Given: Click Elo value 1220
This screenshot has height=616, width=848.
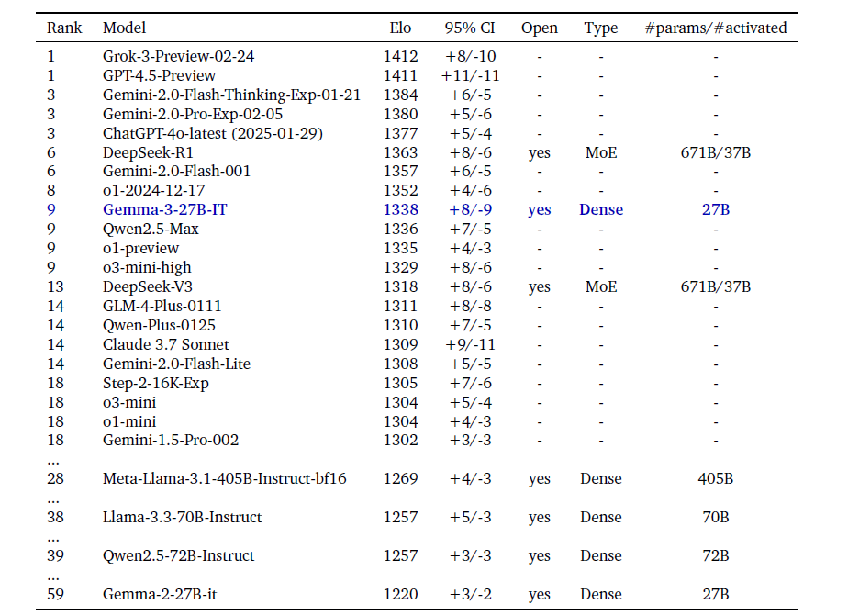Looking at the screenshot, I should point(400,594).
